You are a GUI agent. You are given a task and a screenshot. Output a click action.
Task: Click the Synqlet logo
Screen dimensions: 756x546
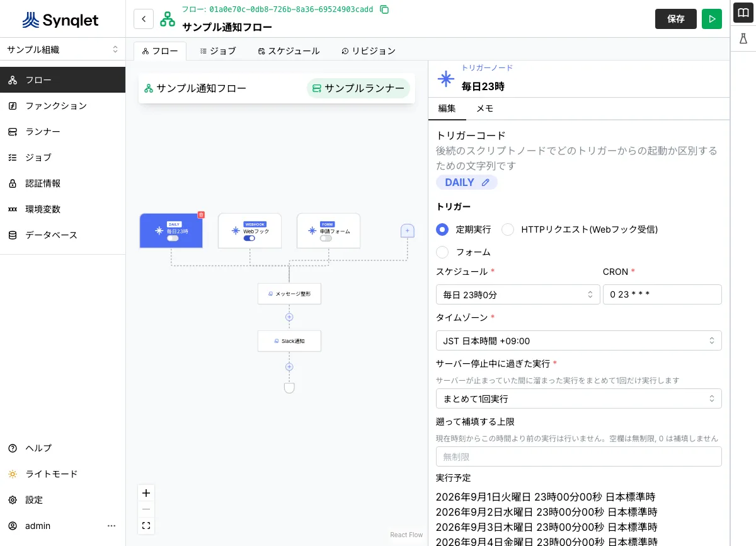pos(60,20)
